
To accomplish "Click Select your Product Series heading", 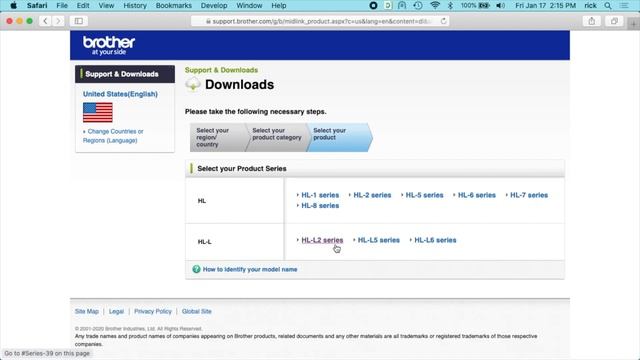I will tap(242, 169).
